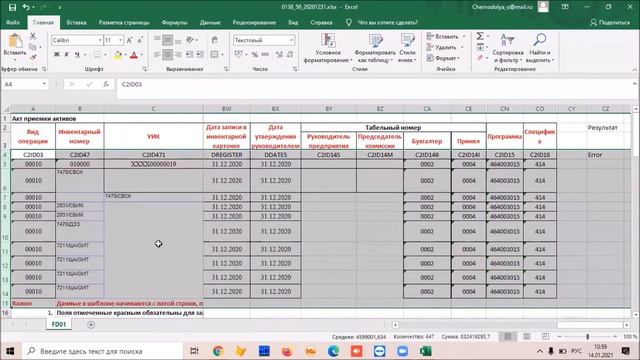This screenshot has width=640, height=360.
Task: Increase font size with the larger A icon
Action: (x=129, y=40)
